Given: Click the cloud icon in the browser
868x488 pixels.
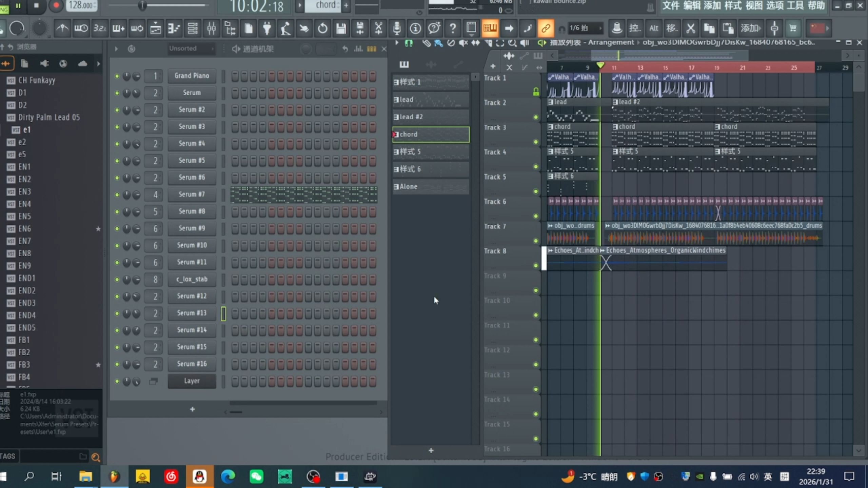Looking at the screenshot, I should pyautogui.click(x=82, y=64).
